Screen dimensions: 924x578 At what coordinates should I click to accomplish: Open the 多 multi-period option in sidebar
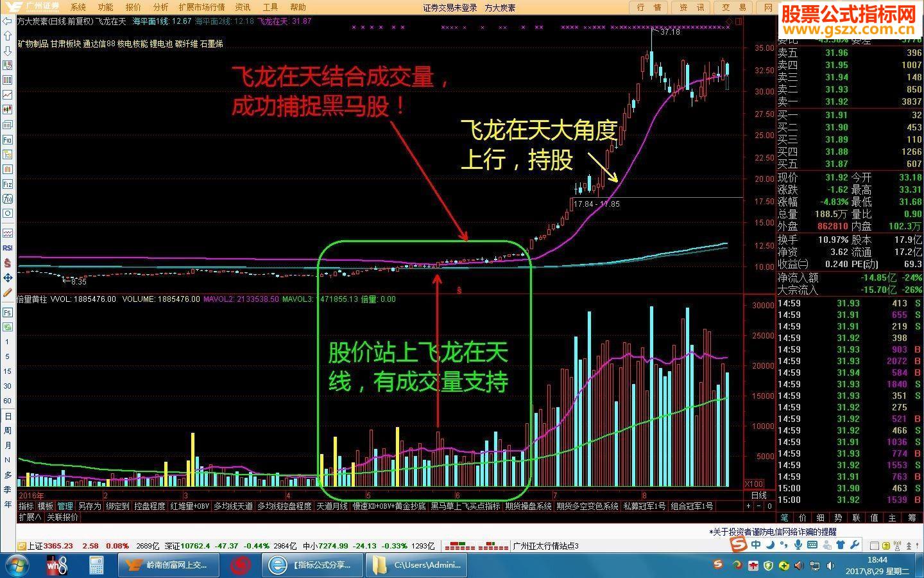8,475
